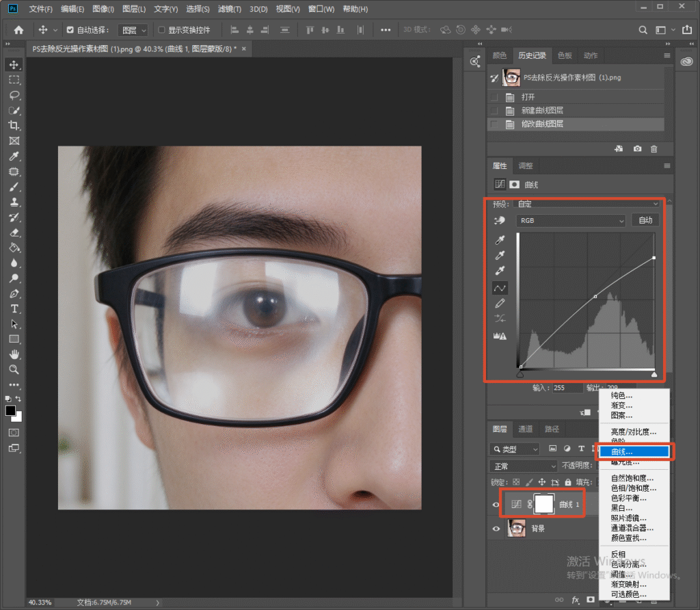Enable the 显示变换控件 checkbox

[x=161, y=30]
